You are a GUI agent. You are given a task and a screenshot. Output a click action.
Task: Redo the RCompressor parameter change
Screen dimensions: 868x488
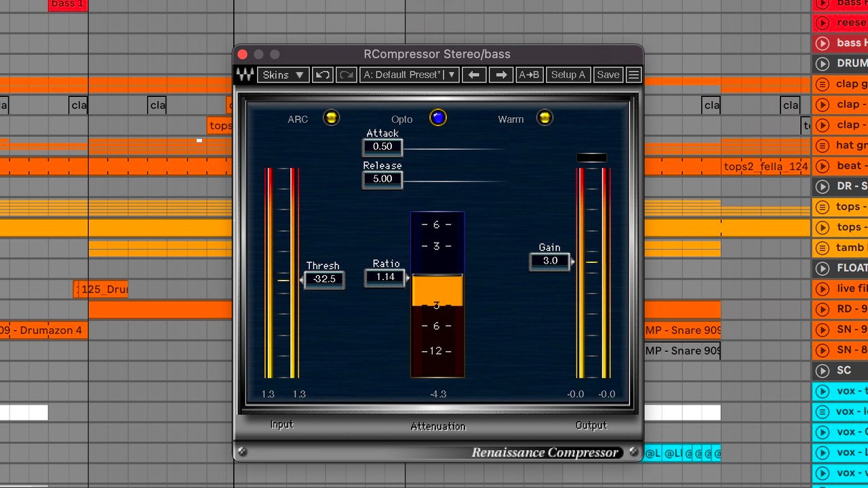coord(346,75)
